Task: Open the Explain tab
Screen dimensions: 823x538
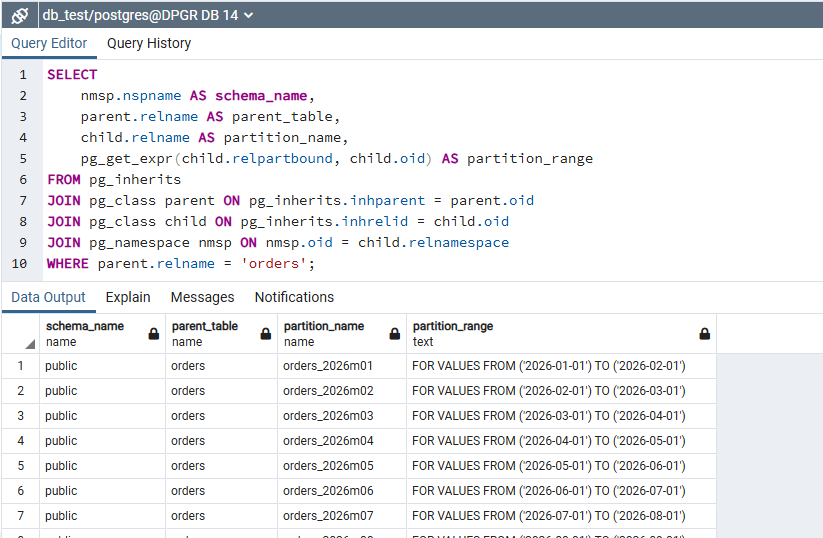Action: pyautogui.click(x=128, y=297)
